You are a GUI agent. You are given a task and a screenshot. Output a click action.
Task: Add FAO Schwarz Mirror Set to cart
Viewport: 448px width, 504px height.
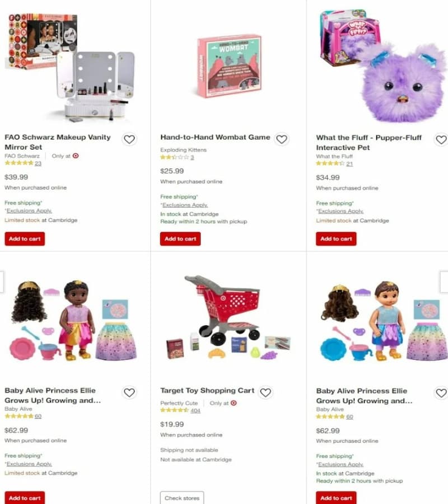(x=25, y=239)
